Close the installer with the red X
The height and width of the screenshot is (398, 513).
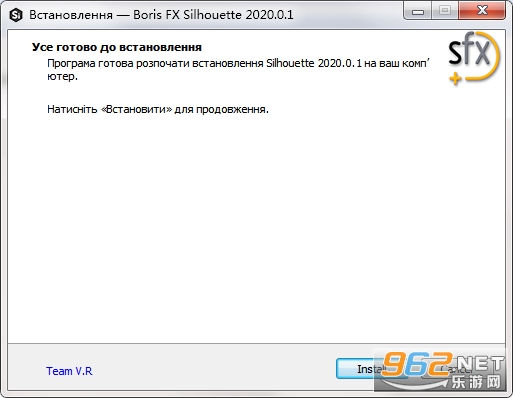tap(482, 11)
